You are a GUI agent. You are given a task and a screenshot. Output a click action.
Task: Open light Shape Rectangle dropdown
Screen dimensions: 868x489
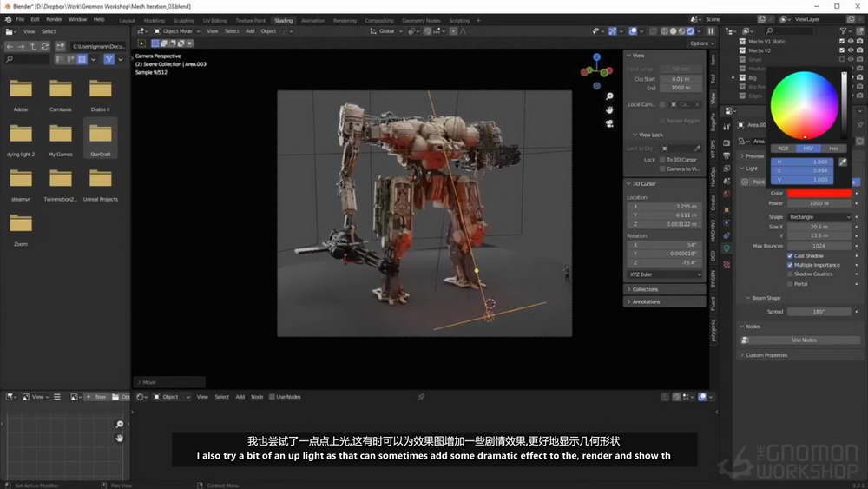(x=819, y=217)
